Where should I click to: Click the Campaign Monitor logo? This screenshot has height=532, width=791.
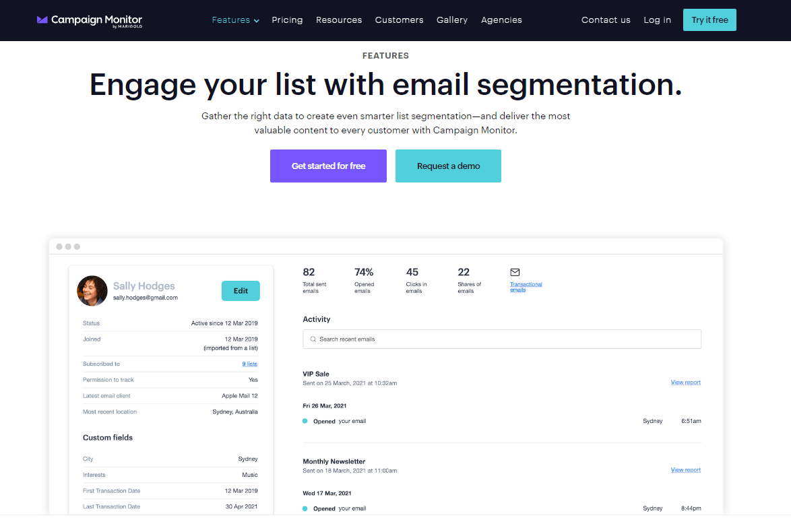pyautogui.click(x=90, y=21)
